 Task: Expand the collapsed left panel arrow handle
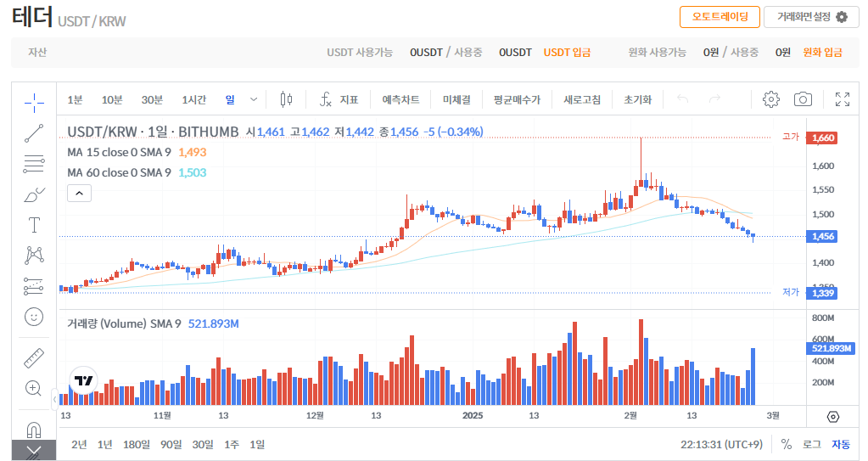pyautogui.click(x=54, y=399)
